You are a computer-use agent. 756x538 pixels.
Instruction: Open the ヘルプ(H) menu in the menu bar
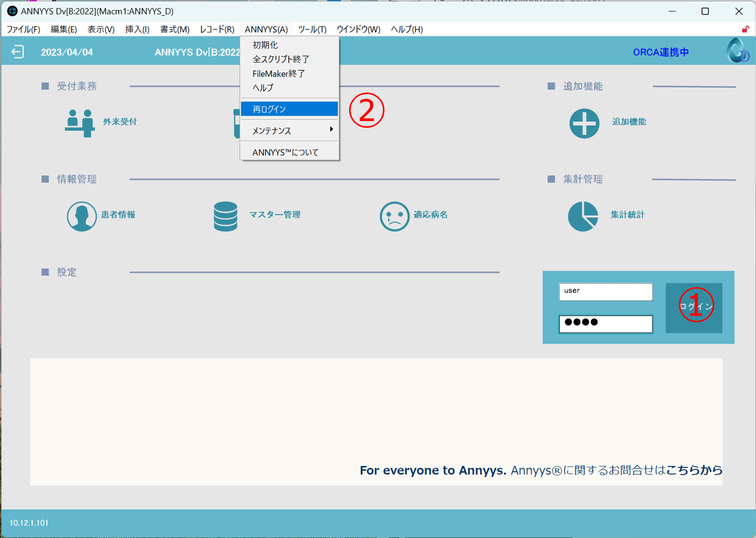pos(407,30)
